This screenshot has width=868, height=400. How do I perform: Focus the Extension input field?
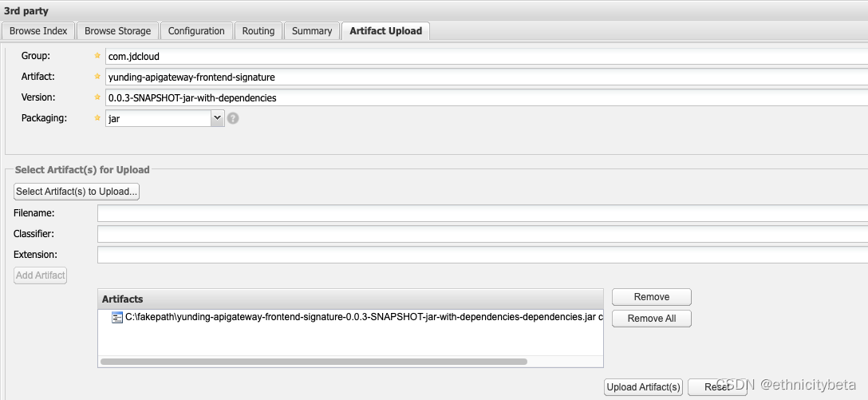click(483, 255)
